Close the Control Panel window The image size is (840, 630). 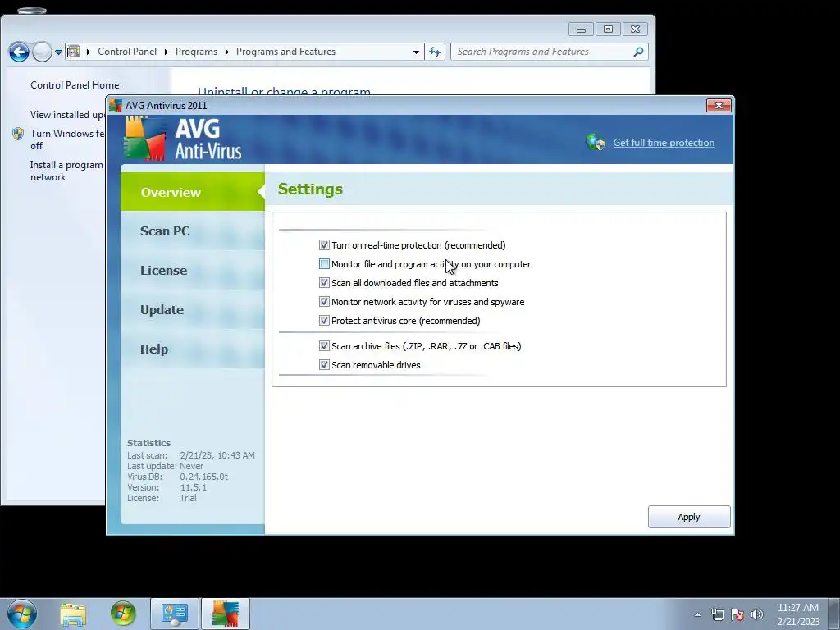click(635, 30)
